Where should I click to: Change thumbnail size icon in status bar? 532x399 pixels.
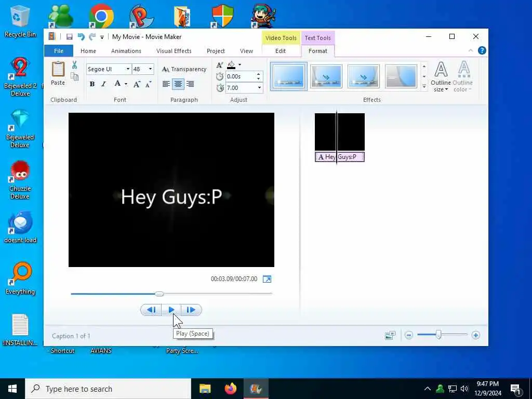click(390, 336)
